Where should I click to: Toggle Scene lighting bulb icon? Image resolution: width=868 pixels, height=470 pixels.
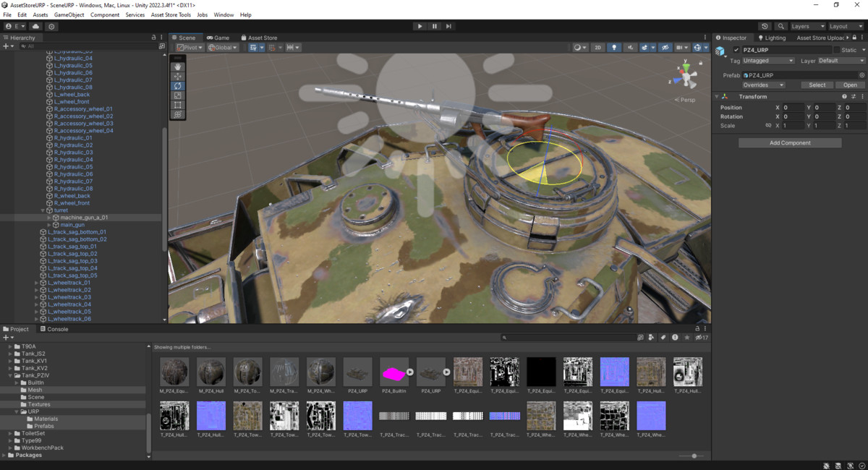pos(615,48)
